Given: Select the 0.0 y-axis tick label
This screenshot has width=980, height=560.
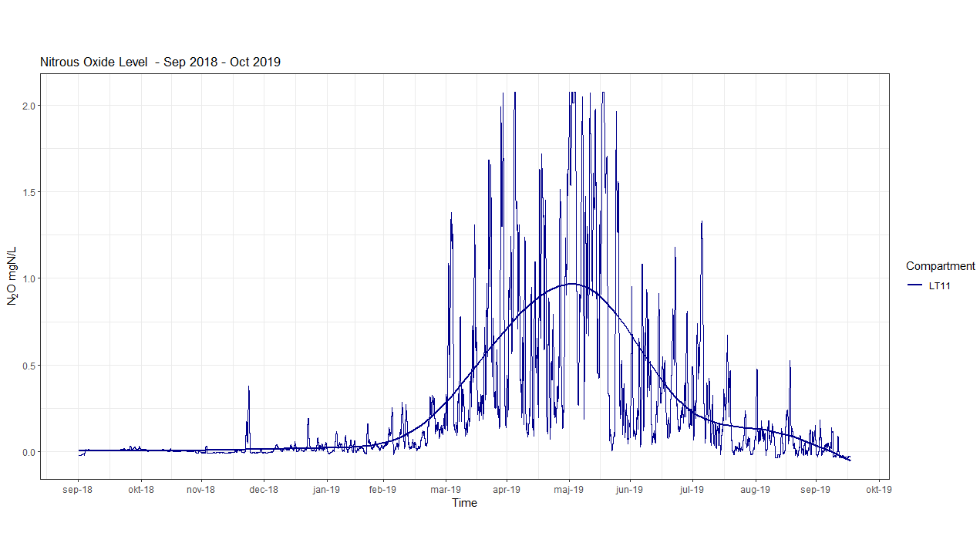Looking at the screenshot, I should point(30,452).
